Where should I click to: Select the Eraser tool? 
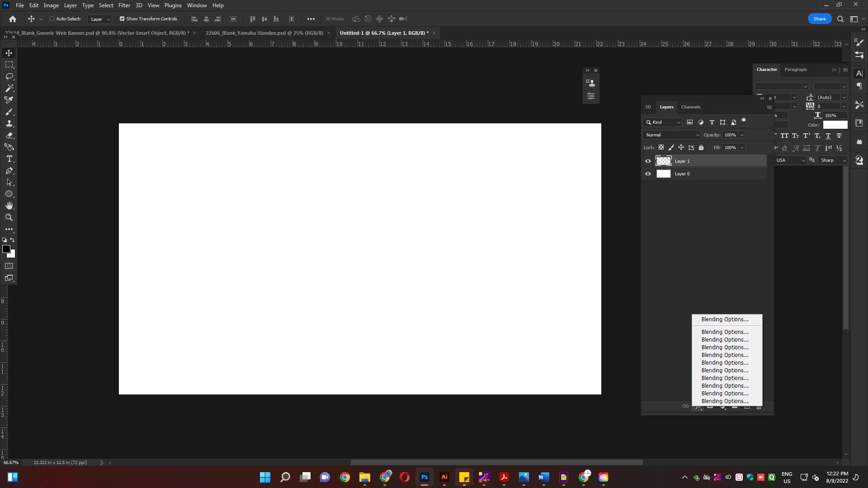click(x=9, y=135)
